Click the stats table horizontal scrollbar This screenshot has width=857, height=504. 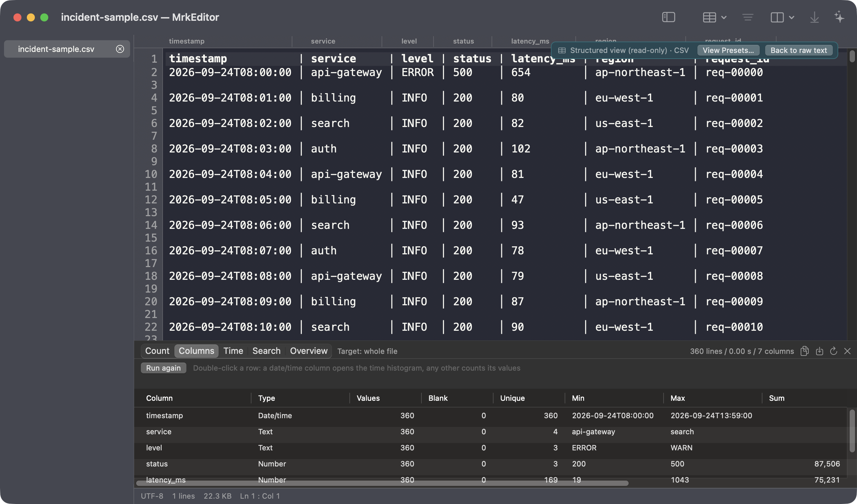pos(382,483)
